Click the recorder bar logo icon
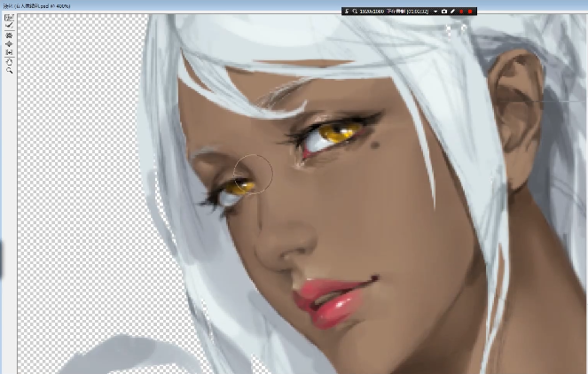This screenshot has height=374, width=588. tap(347, 12)
